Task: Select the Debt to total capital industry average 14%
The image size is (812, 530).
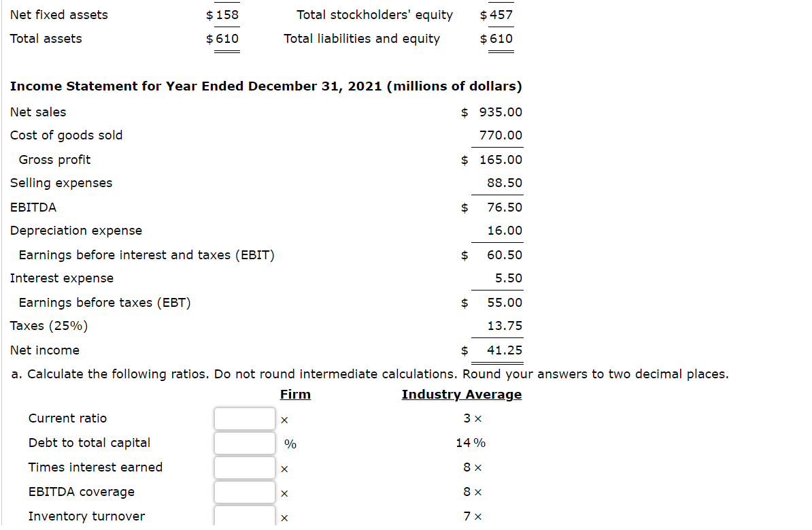Action: click(x=471, y=443)
